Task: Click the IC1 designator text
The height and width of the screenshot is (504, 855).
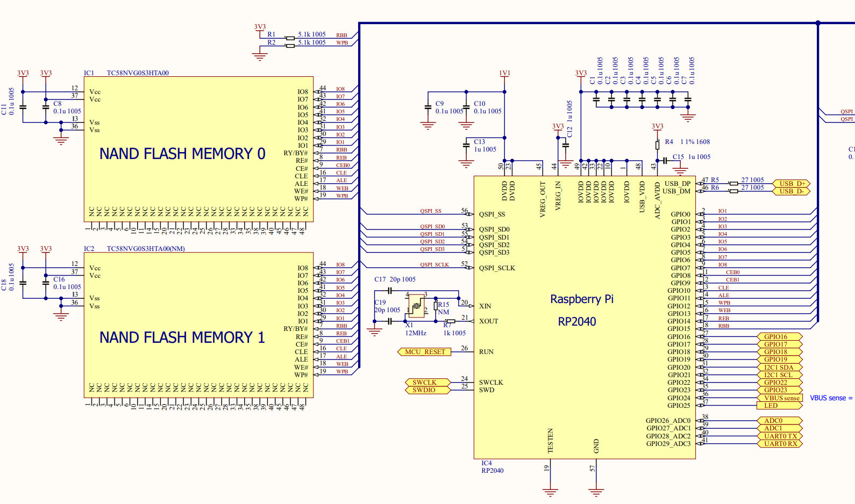Action: tap(89, 73)
